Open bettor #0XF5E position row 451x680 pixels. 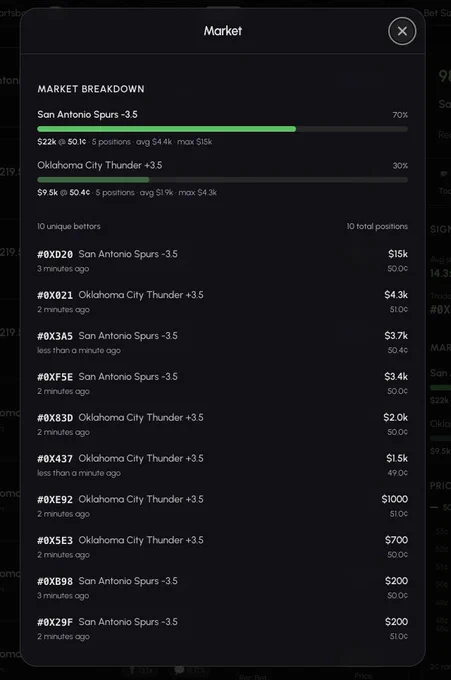(222, 383)
